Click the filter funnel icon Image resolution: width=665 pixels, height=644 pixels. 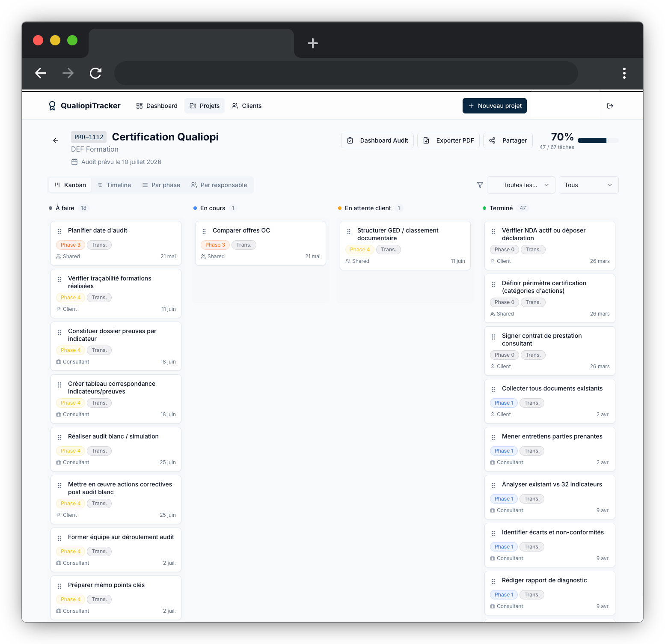pyautogui.click(x=480, y=185)
